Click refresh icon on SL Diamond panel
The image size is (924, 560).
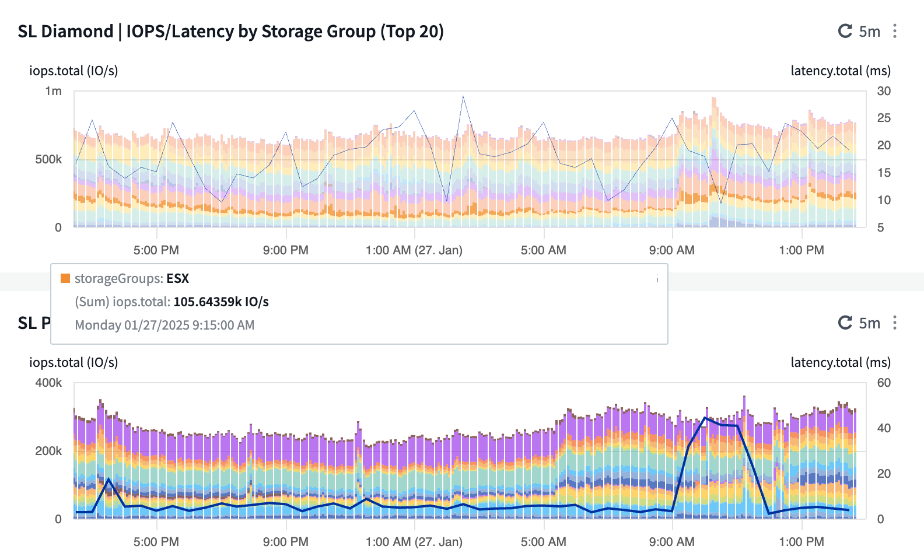[x=845, y=31]
